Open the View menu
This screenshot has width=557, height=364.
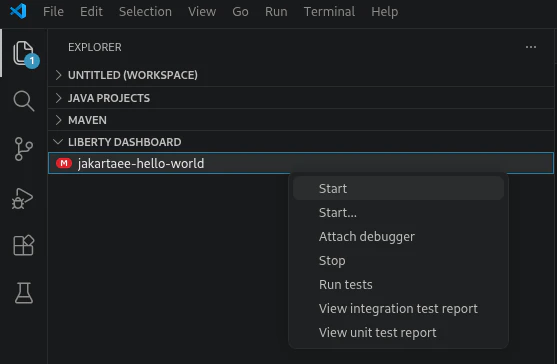[202, 12]
